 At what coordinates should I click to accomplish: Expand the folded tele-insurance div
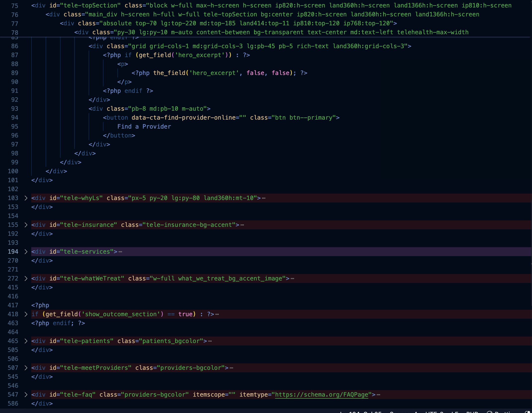[x=26, y=225]
